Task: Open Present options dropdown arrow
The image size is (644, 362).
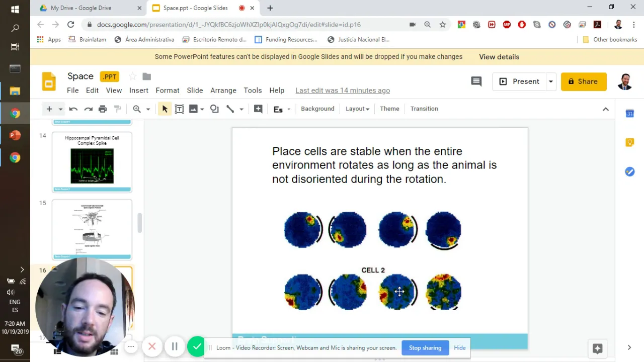Action: [x=551, y=81]
